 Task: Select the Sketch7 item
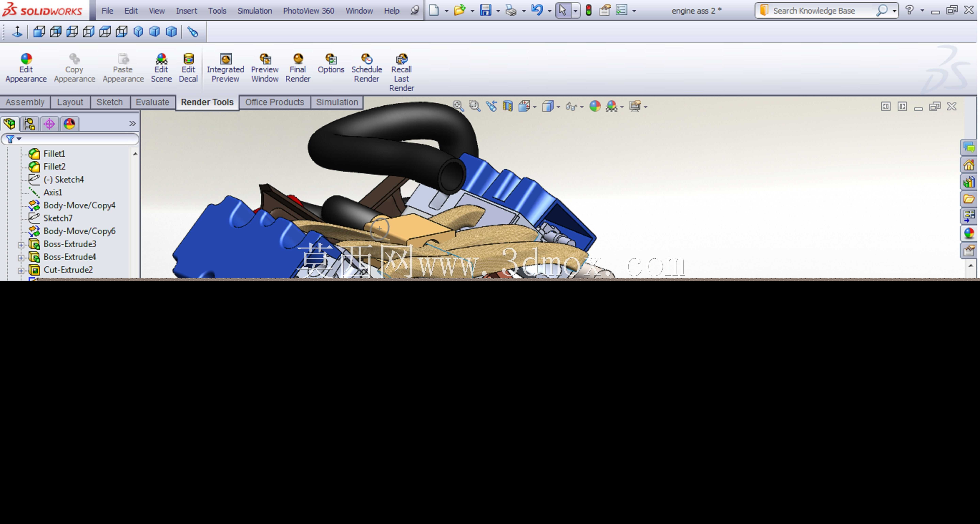[51, 218]
